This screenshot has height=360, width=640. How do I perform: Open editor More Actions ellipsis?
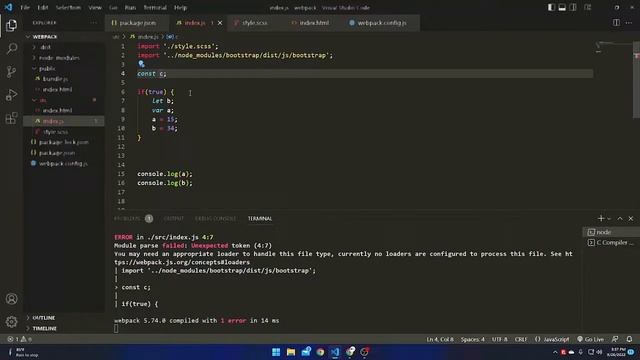(629, 23)
